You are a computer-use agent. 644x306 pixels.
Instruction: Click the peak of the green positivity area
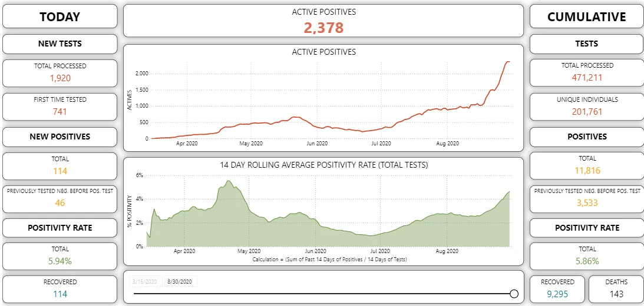coord(229,181)
